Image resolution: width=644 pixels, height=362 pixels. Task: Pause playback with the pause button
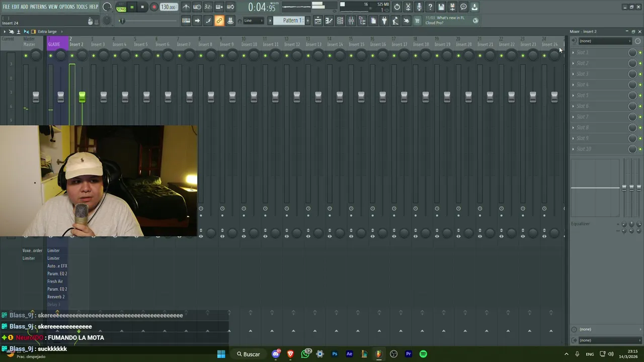point(132,7)
